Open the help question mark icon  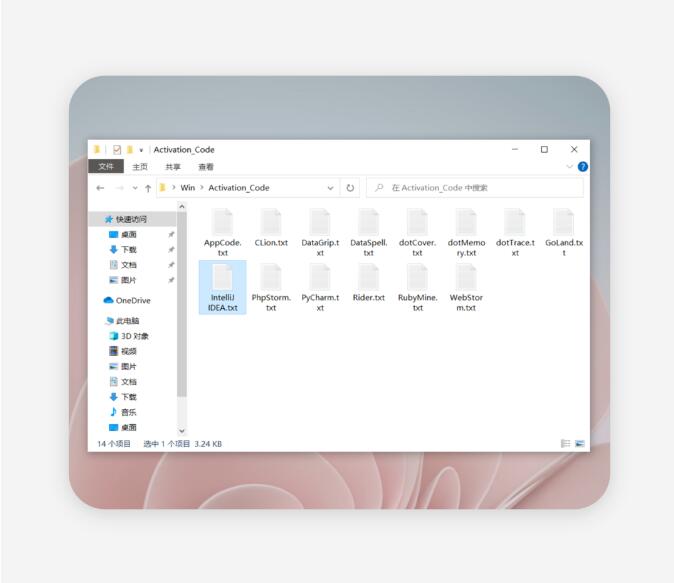pos(582,167)
